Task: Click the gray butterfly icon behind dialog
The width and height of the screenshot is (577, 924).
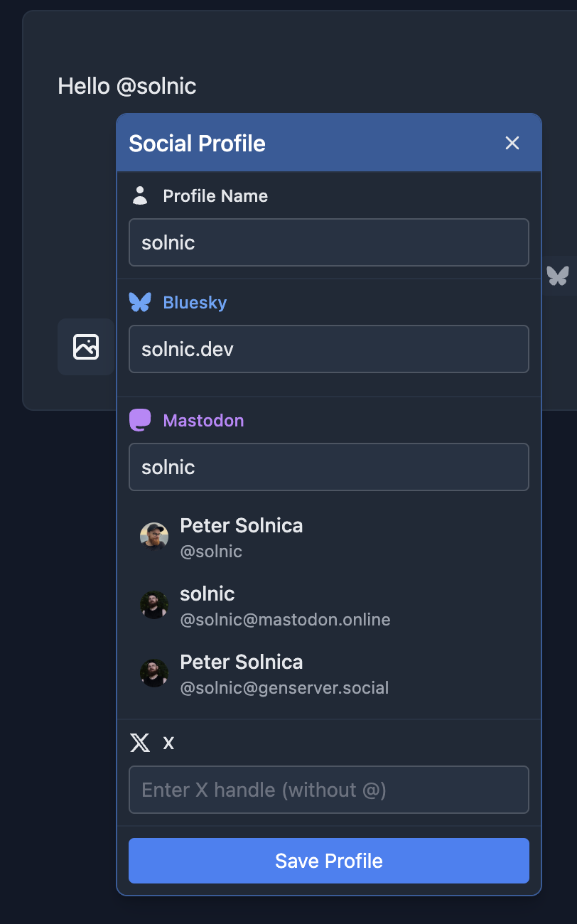Action: pos(558,275)
